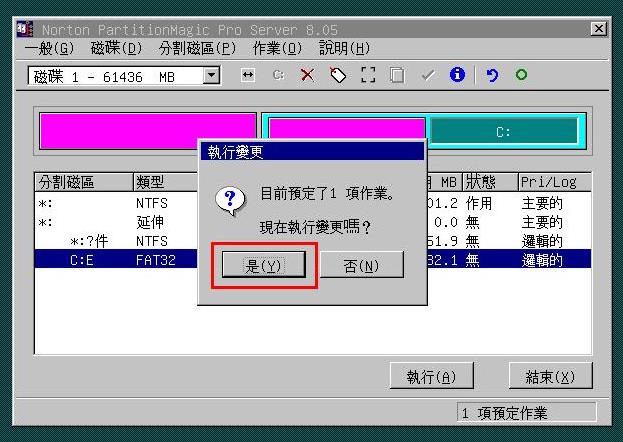Select the teal C: partition block

(x=504, y=131)
